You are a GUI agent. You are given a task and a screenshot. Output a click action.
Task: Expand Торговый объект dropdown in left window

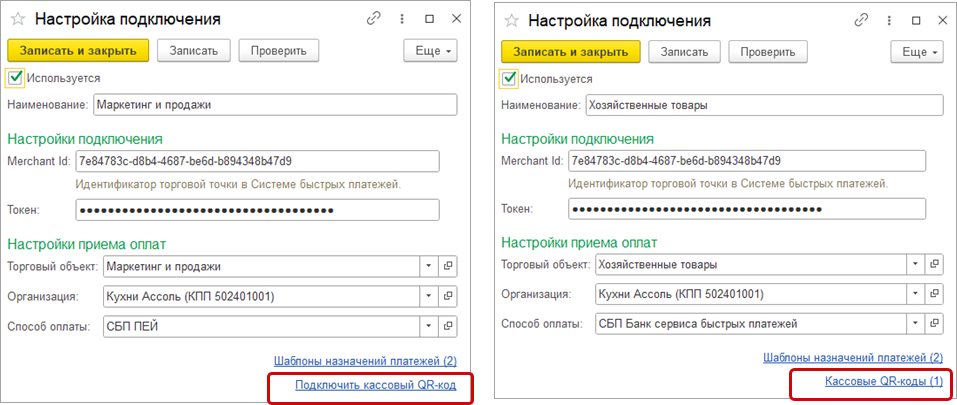tap(430, 266)
